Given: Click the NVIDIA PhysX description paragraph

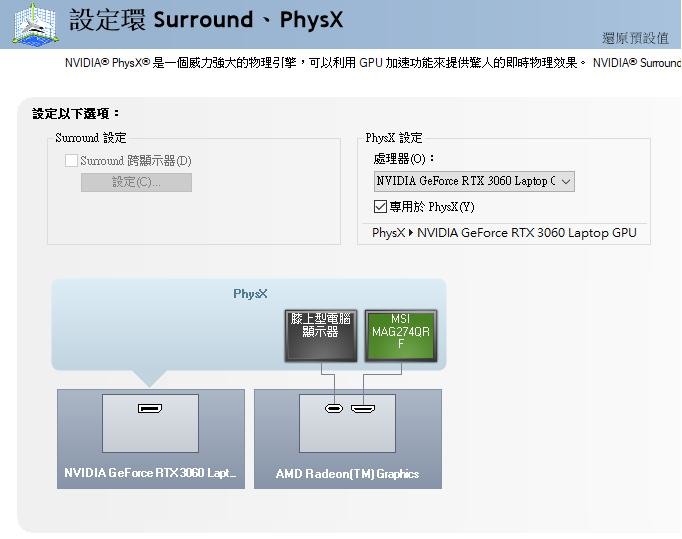Looking at the screenshot, I should (x=373, y=63).
